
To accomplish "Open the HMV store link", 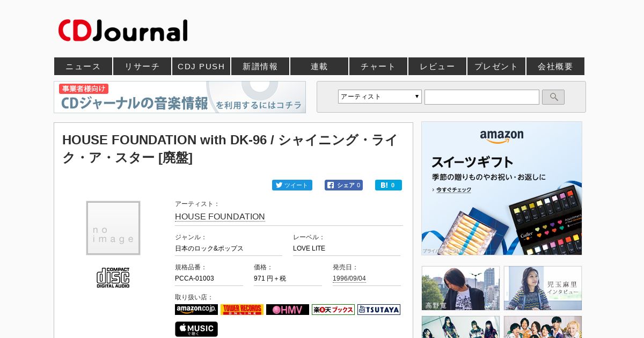I will (288, 310).
